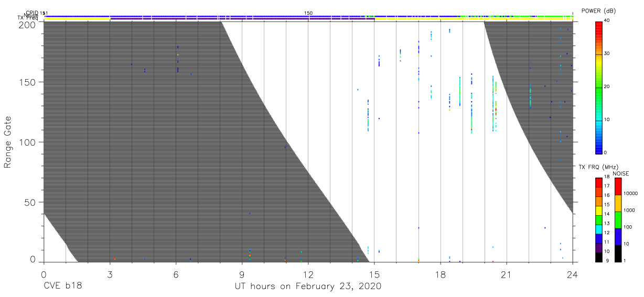Click the 21 tick label on the UT hours axis

pos(507,274)
